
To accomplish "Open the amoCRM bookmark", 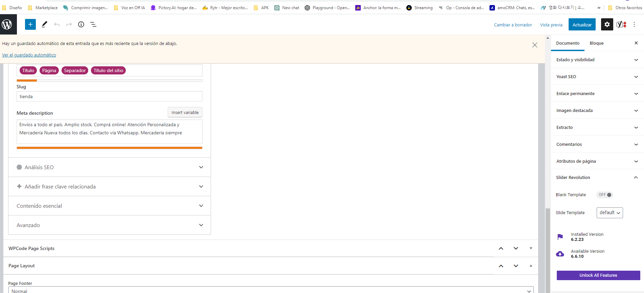I will (x=512, y=7).
